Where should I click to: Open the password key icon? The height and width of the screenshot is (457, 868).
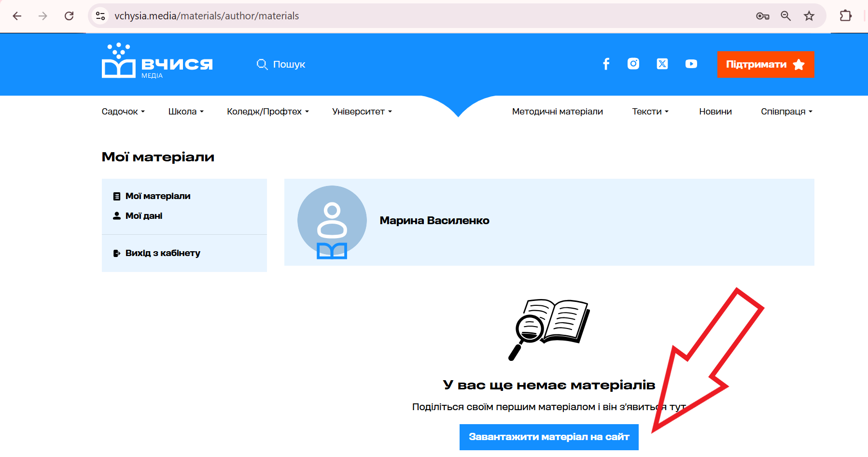coord(763,16)
